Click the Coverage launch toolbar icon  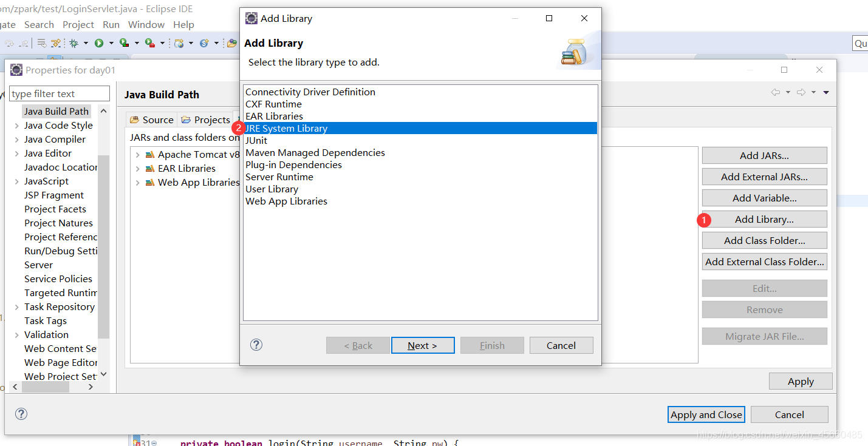coord(123,43)
